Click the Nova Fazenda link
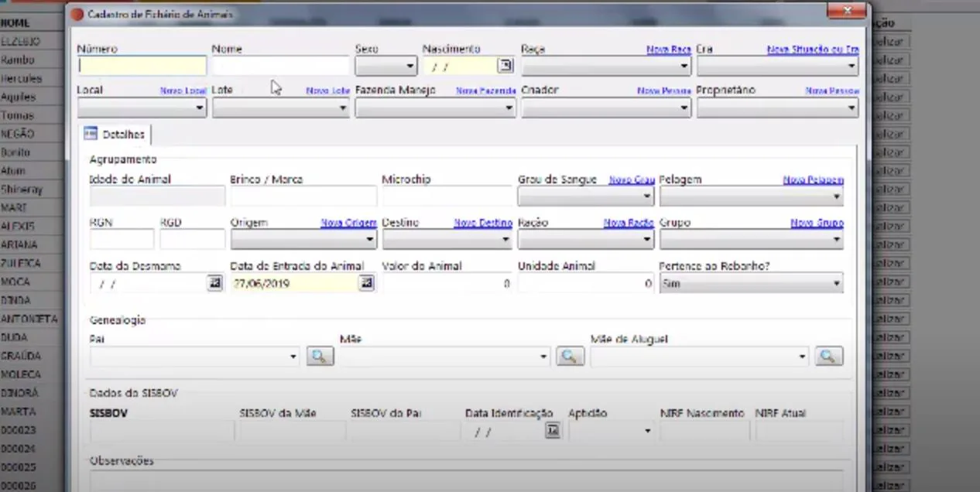The image size is (980, 492). click(x=486, y=91)
